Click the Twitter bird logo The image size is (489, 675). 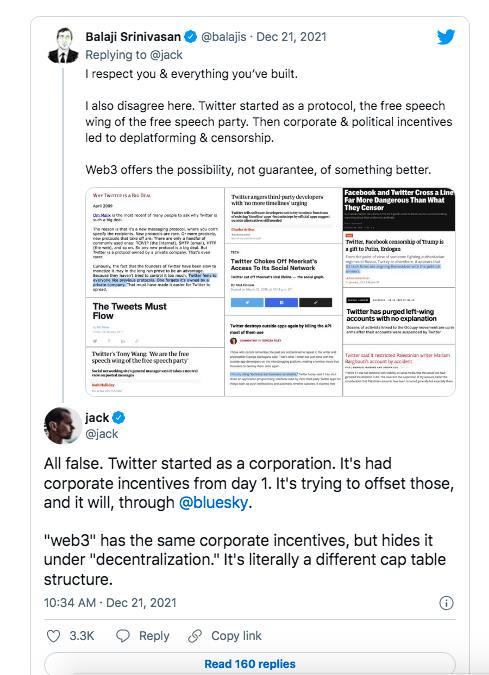click(x=446, y=37)
